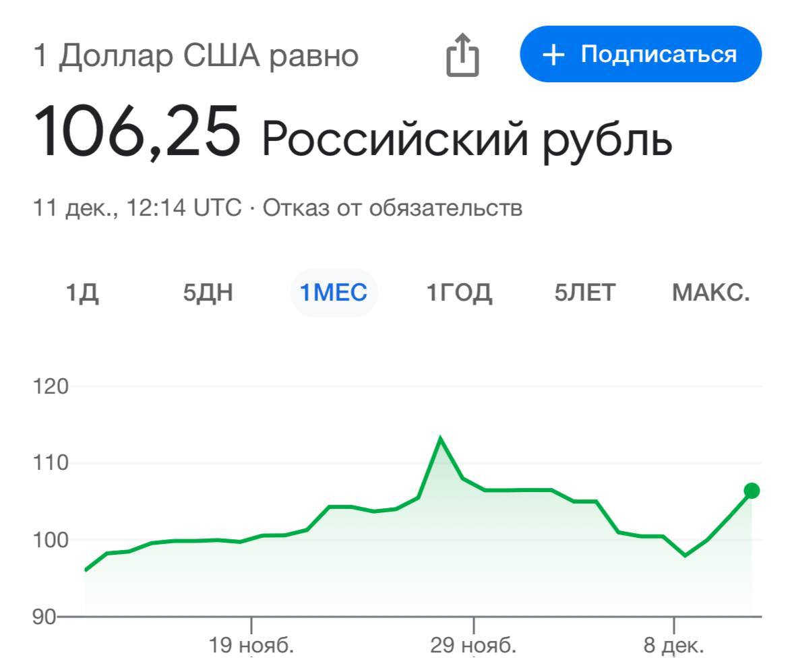Open the 5ЛЕТ time range tab
Viewport: 794px width, 672px height.
584,293
